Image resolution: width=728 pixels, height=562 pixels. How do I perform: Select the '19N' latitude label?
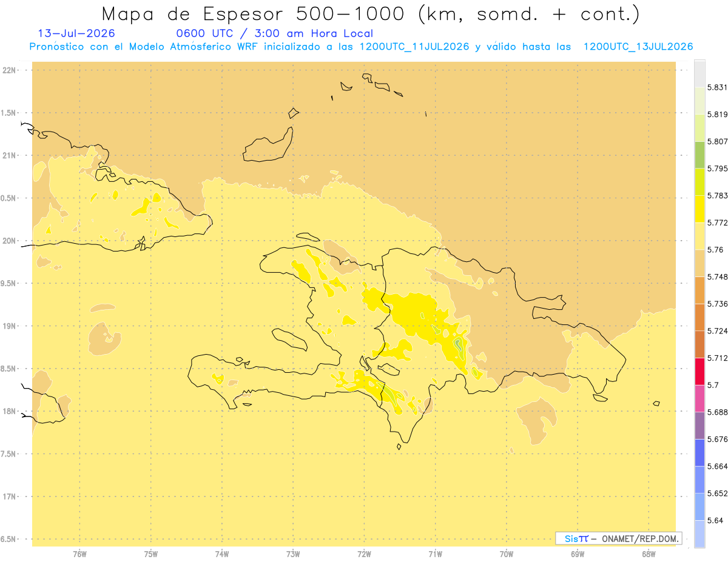click(x=10, y=326)
